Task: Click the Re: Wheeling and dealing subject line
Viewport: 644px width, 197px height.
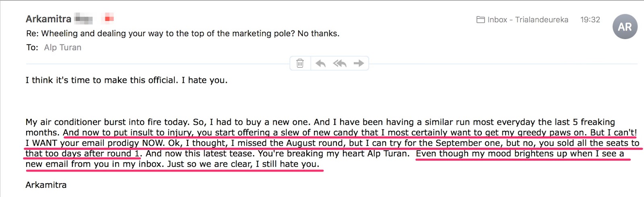Action: tap(183, 33)
